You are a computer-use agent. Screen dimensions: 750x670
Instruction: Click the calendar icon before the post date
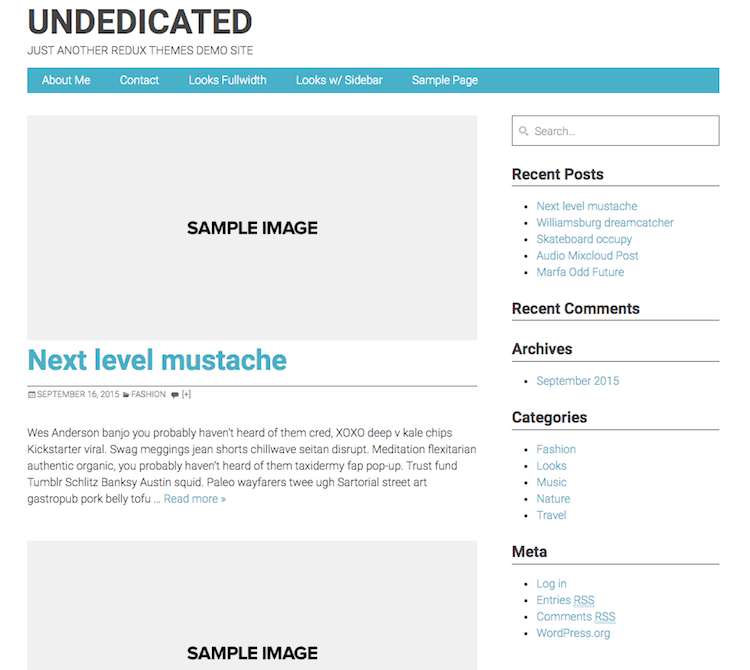pos(32,395)
